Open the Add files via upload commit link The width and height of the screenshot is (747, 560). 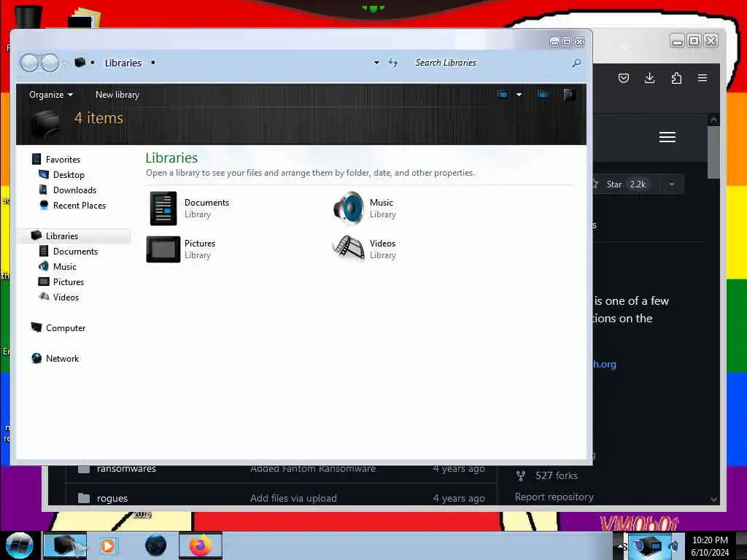[293, 498]
